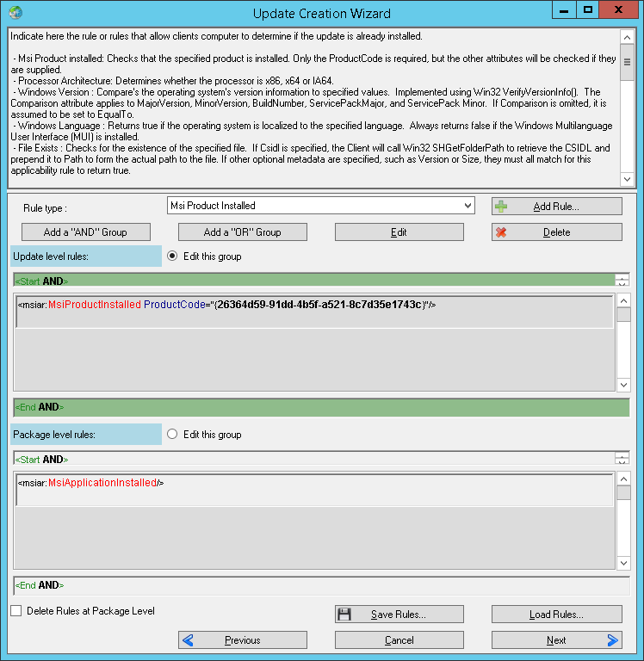Click the update-level End AND bar
This screenshot has width=644, height=661.
[321, 407]
